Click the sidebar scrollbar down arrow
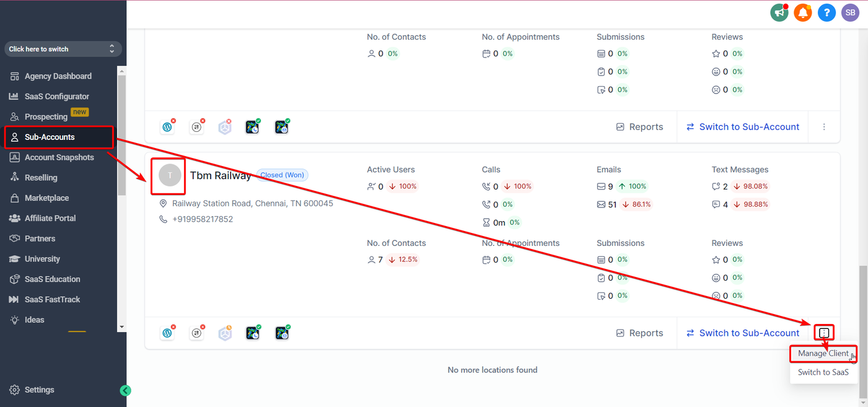This screenshot has height=407, width=868. 122,326
